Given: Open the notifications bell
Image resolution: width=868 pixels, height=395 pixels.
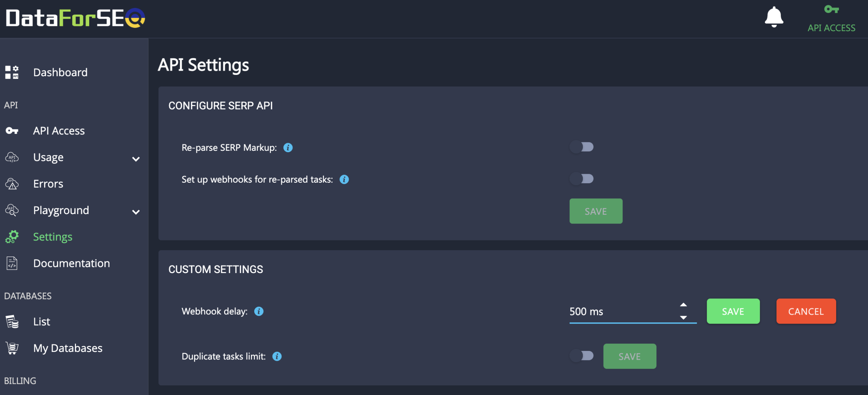Looking at the screenshot, I should [x=774, y=17].
